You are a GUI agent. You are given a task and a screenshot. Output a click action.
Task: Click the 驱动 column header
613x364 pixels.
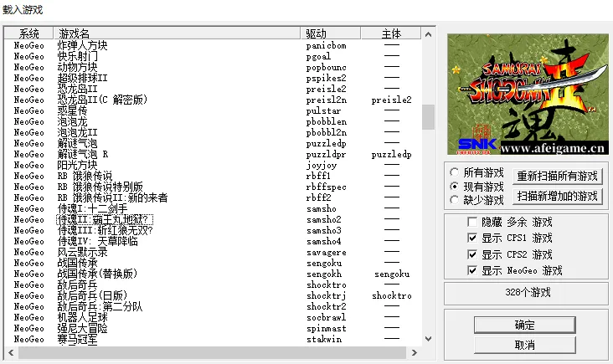[x=330, y=33]
